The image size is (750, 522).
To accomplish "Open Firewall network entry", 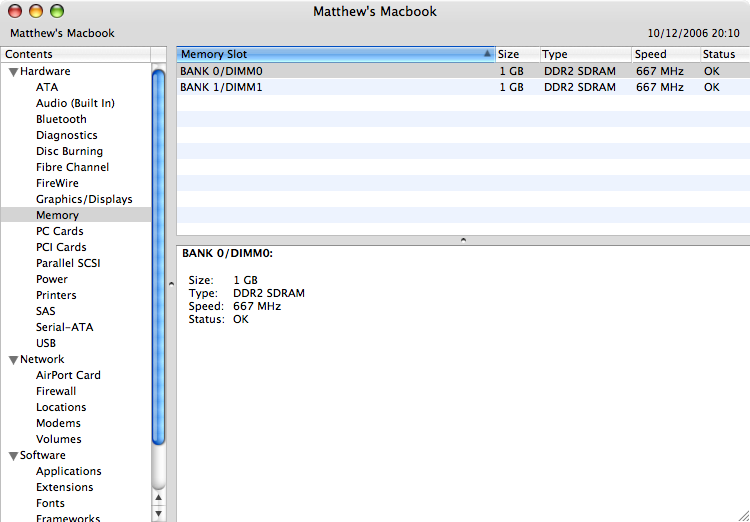I will 56,391.
